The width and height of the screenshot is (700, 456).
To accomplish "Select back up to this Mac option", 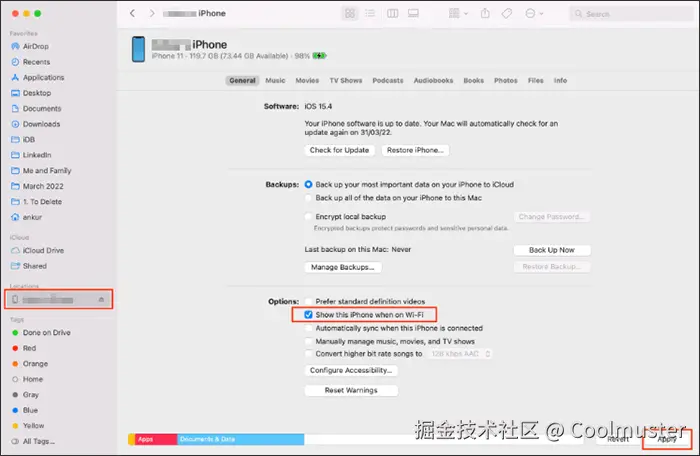I will click(x=308, y=198).
